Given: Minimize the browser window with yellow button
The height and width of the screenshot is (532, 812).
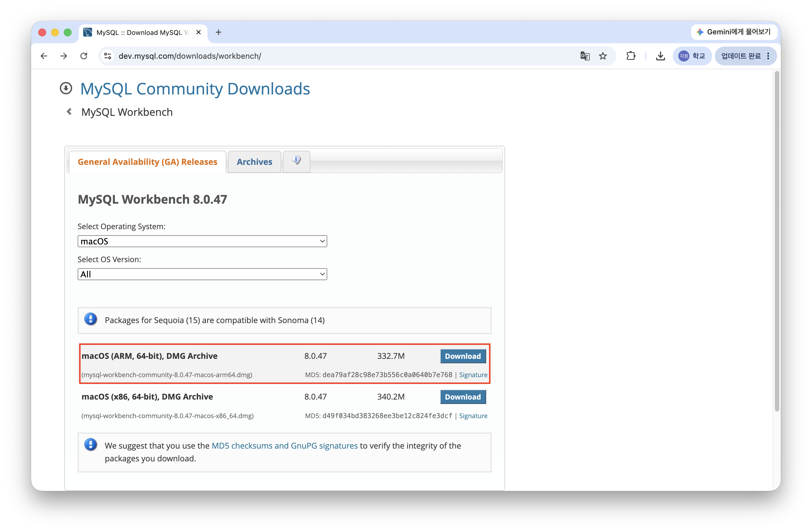Looking at the screenshot, I should coord(55,32).
